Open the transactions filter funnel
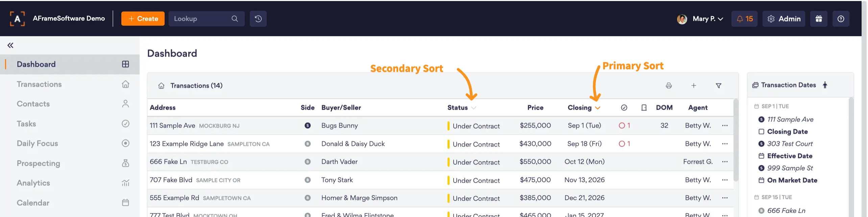 [718, 86]
